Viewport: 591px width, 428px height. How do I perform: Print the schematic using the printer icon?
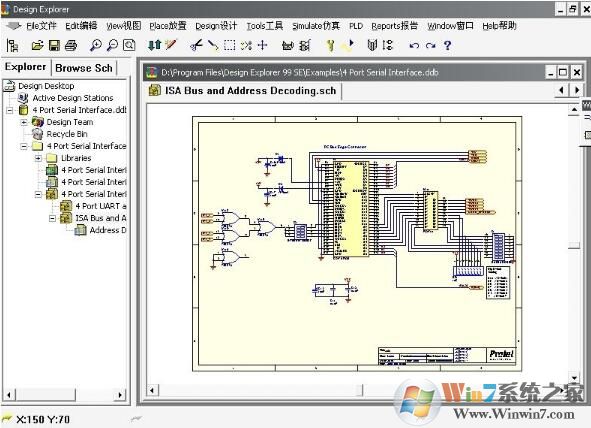click(x=71, y=46)
